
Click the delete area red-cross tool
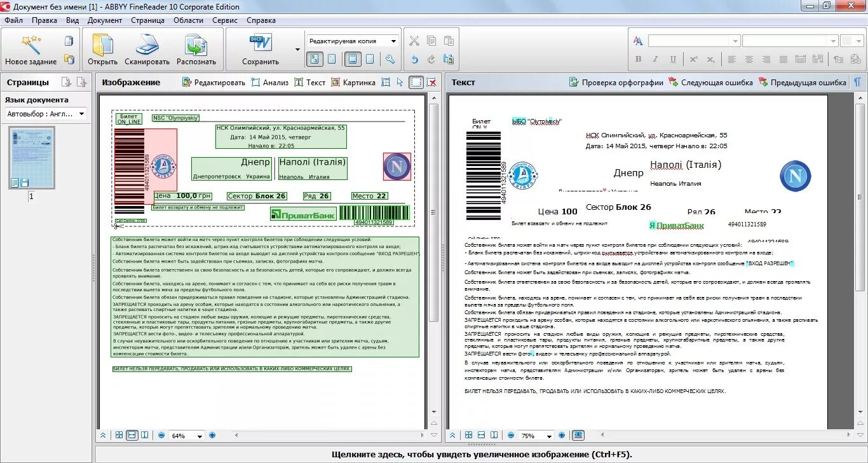point(431,82)
